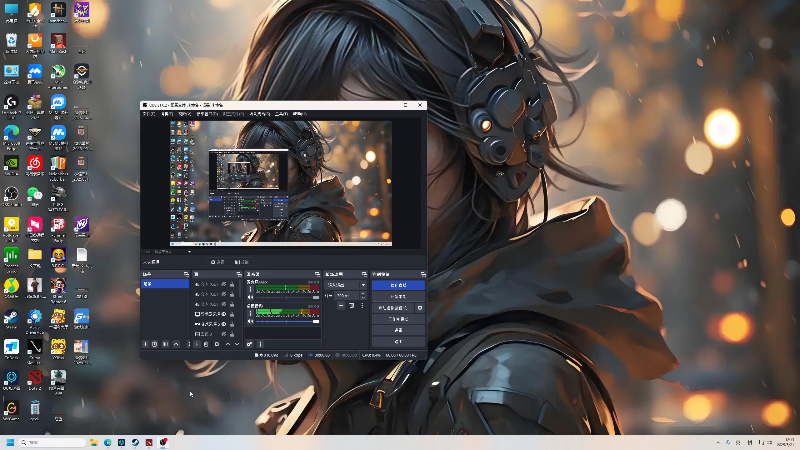Open scene transitions three-dot menu
This screenshot has width=800, height=450.
(x=363, y=305)
